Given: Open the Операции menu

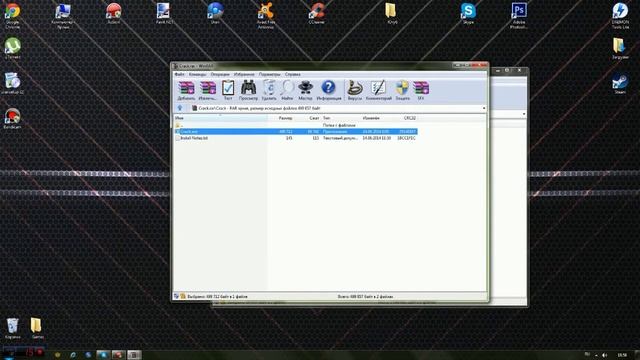Looking at the screenshot, I should tap(220, 74).
